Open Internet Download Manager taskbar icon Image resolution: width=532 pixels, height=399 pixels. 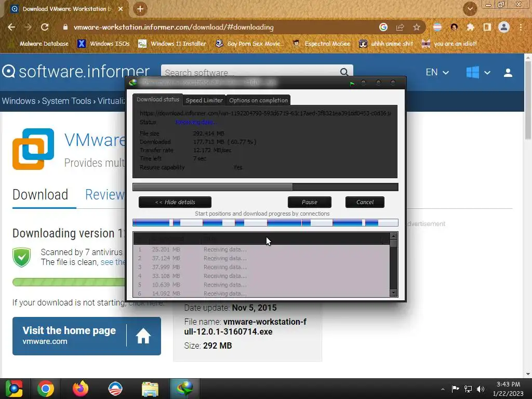[184, 389]
